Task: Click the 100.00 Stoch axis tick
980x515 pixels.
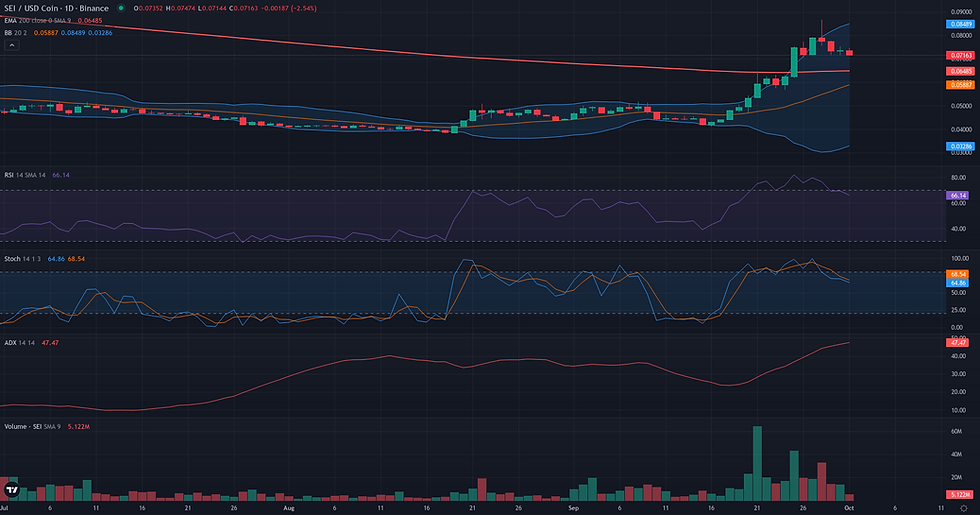Action: point(960,258)
